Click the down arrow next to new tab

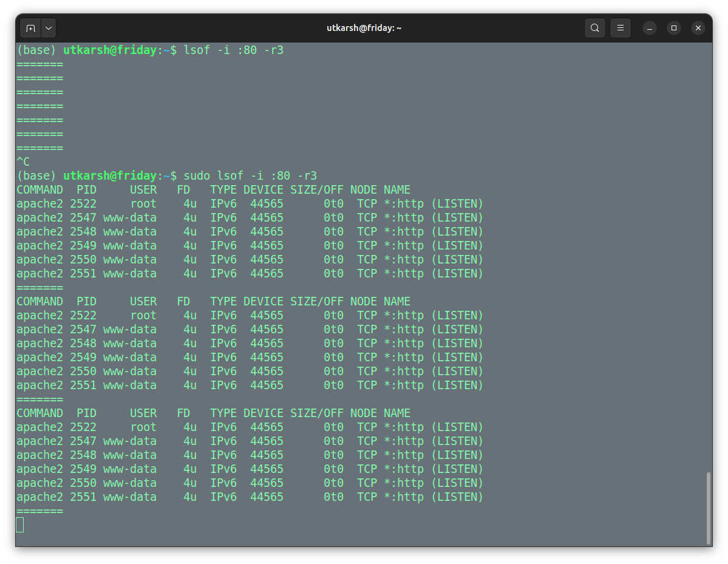coord(48,27)
